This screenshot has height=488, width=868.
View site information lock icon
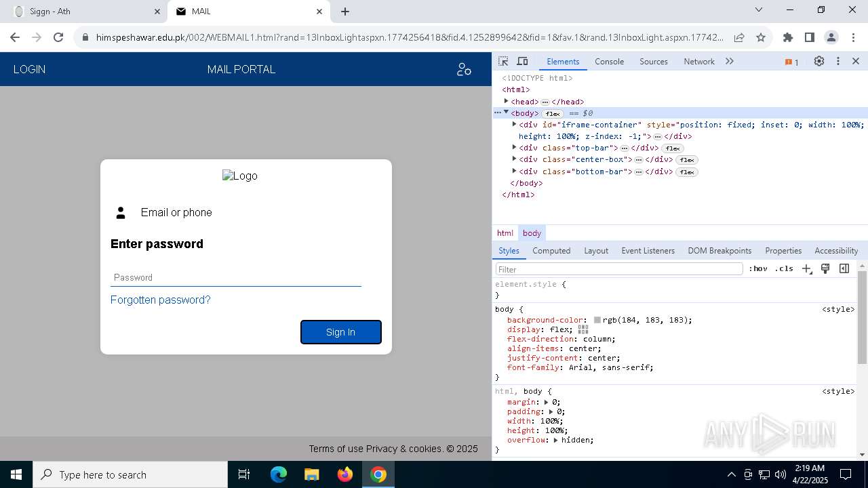85,37
